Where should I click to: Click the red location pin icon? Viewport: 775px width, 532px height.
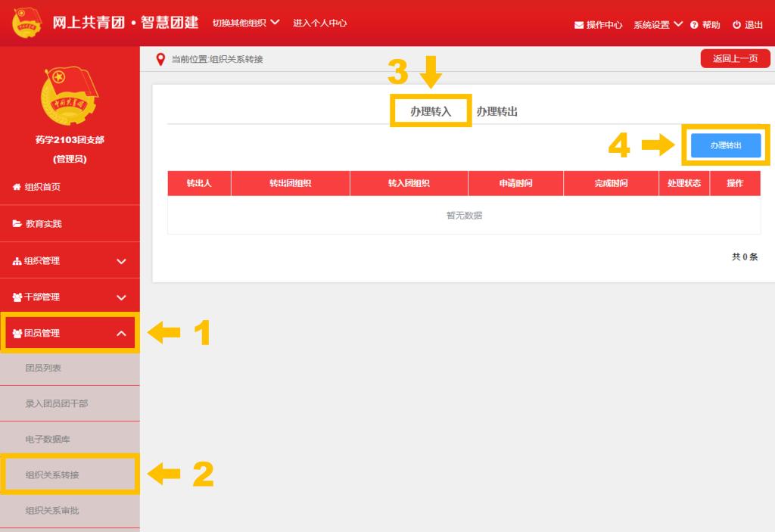160,59
